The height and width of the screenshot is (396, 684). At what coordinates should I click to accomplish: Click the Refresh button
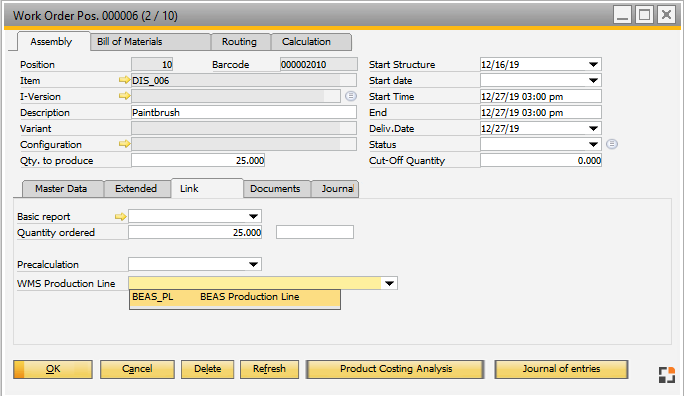(269, 369)
